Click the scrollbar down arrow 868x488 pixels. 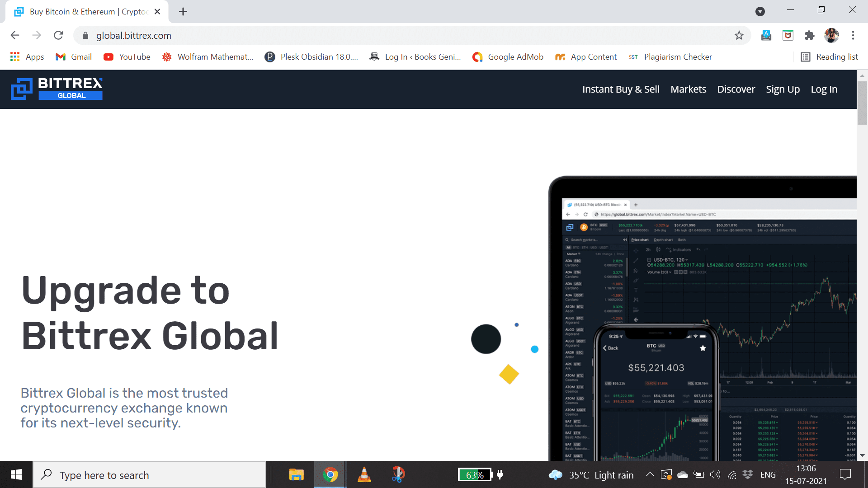862,455
